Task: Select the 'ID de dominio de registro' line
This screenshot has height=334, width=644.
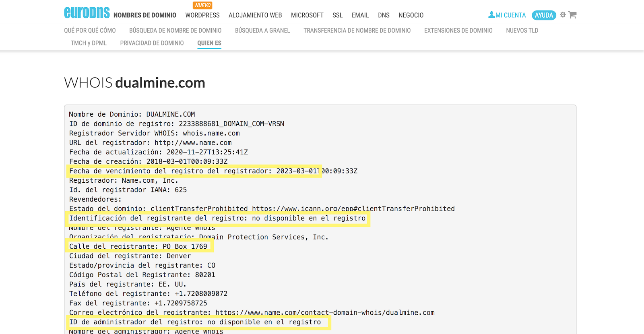Action: [177, 124]
